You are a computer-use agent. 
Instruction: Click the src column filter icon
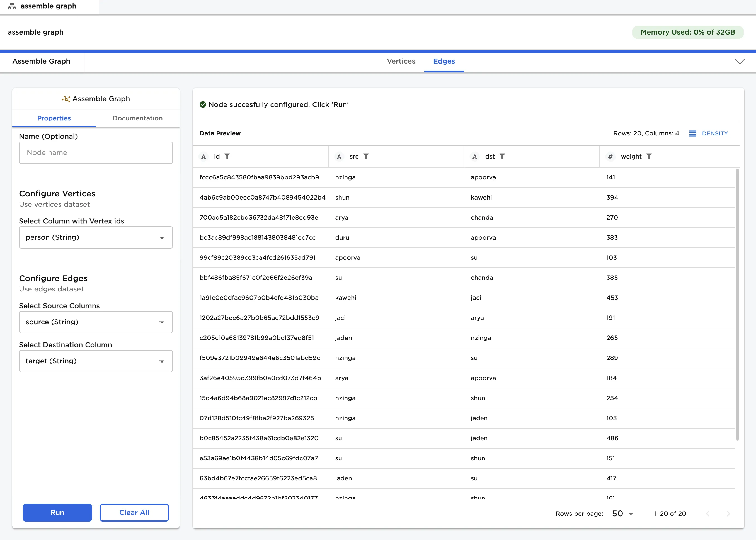coord(366,156)
